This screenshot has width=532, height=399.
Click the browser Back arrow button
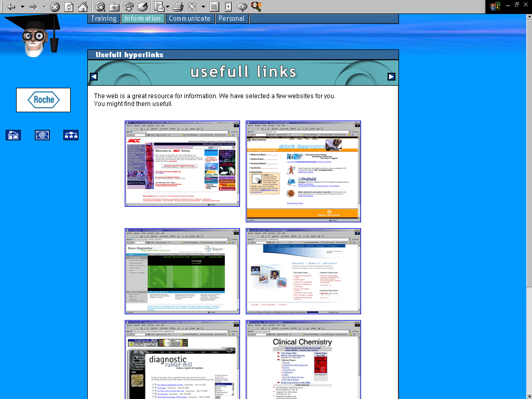11,7
